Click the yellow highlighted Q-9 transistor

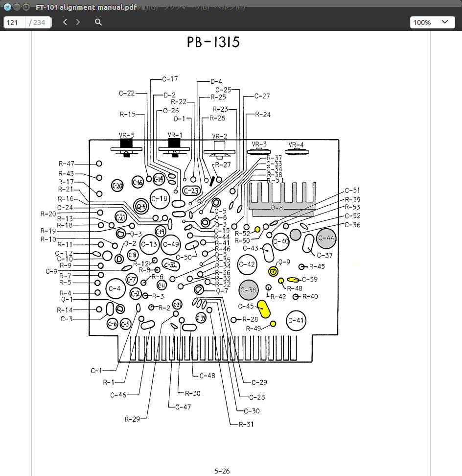[273, 271]
